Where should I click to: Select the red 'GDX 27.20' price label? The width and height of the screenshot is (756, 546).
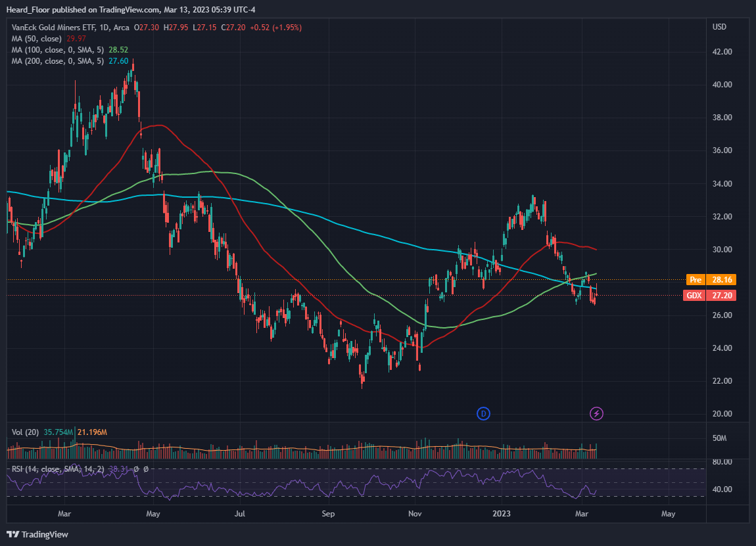(x=710, y=296)
